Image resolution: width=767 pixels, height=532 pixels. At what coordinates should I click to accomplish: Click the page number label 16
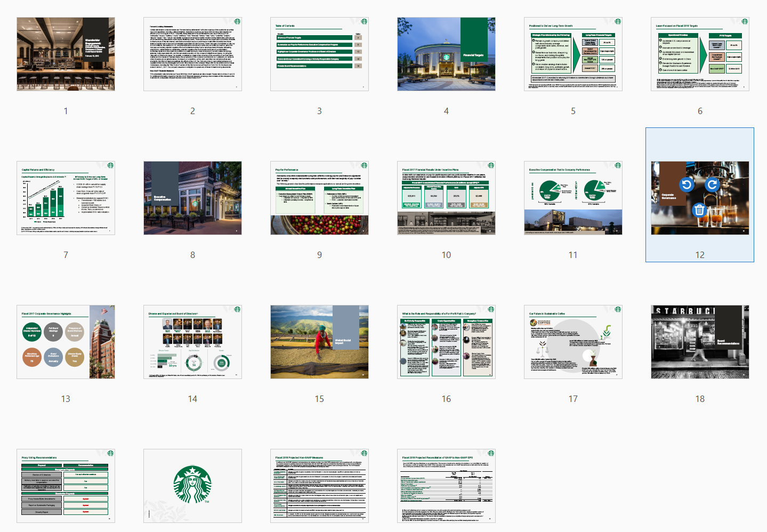point(446,399)
